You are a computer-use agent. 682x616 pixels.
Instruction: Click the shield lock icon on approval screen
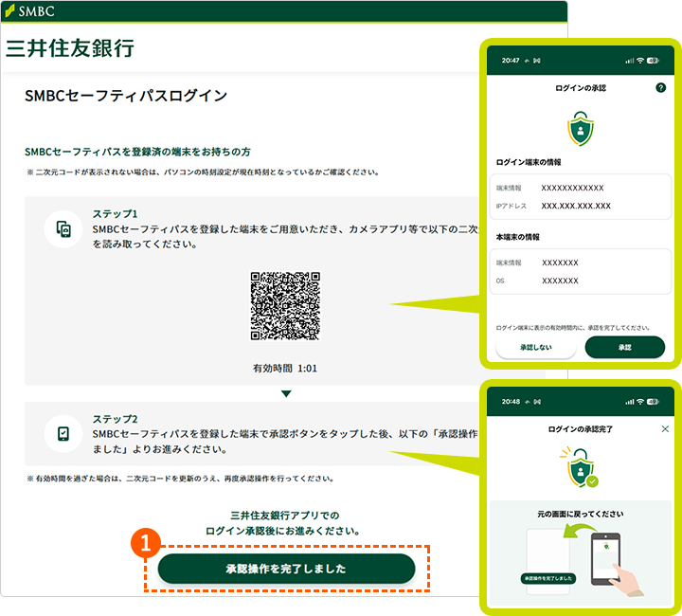tap(581, 128)
